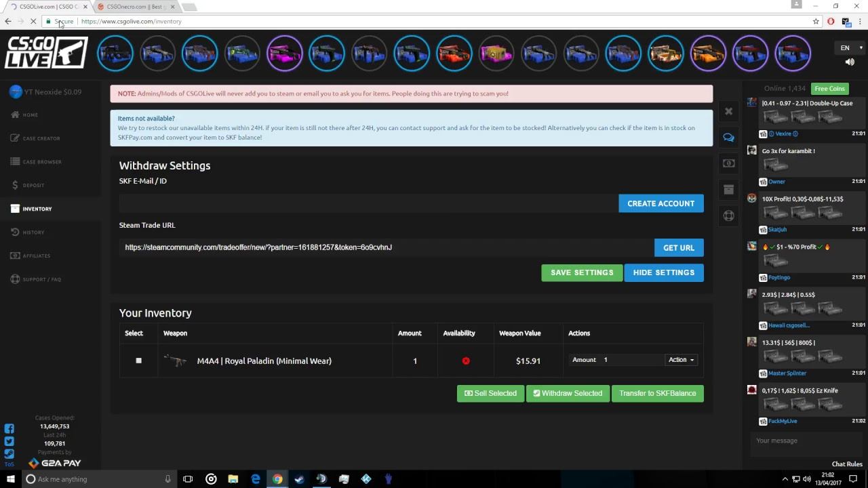Screen dimensions: 868x488
Task: Close the CSGOLive browser tab
Action: [85, 7]
